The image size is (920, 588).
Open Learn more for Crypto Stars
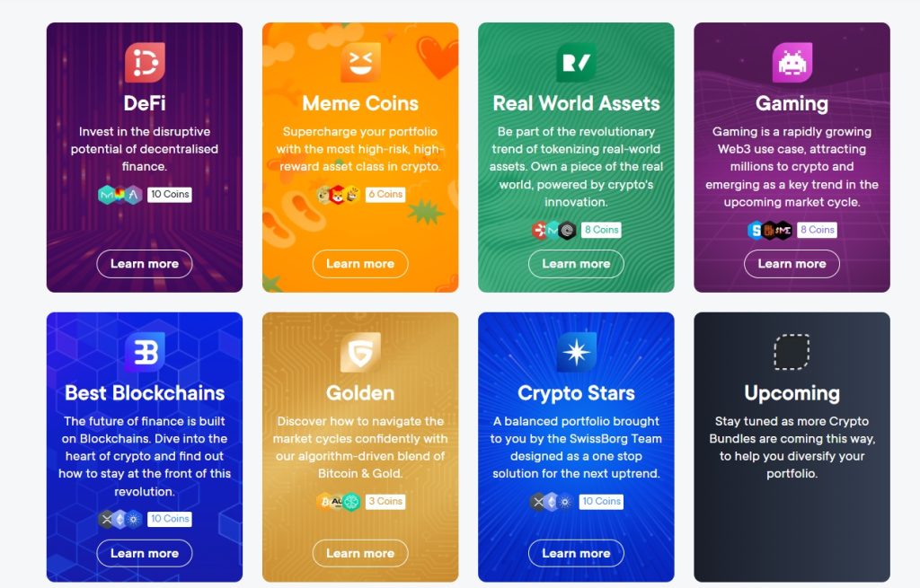point(576,553)
